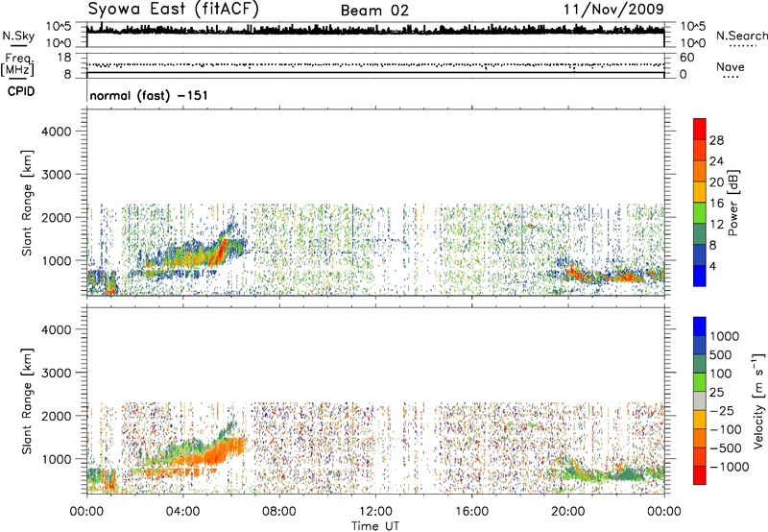
Task: Click the 'Nave' legend label
Action: pyautogui.click(x=730, y=66)
